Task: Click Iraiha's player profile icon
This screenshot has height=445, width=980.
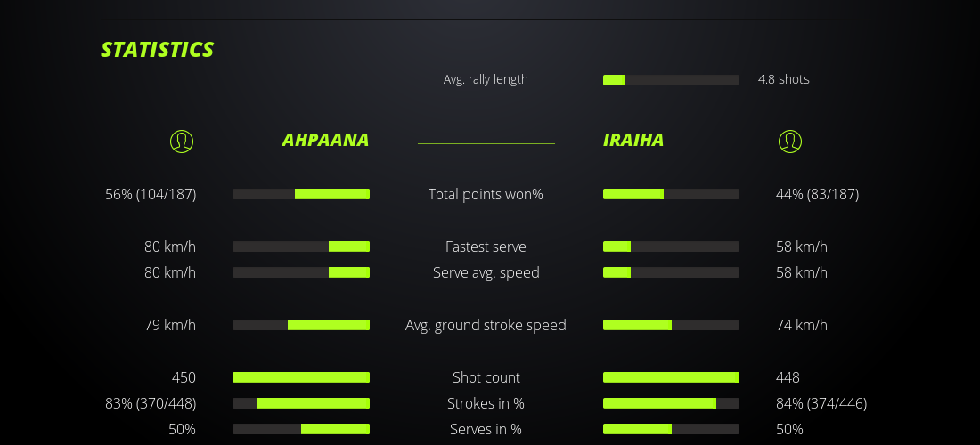Action: [x=790, y=141]
